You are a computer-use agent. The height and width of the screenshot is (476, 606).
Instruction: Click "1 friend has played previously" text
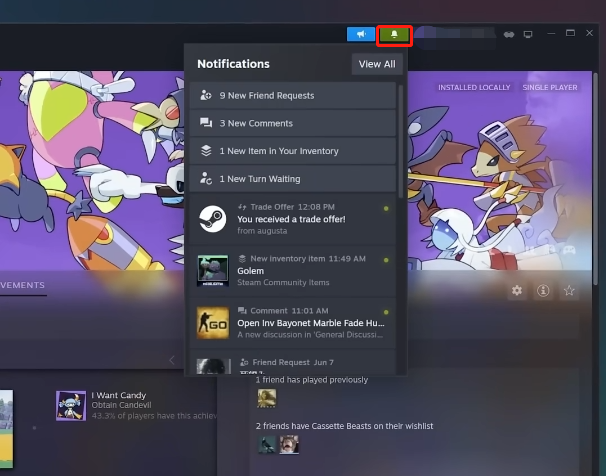[312, 380]
